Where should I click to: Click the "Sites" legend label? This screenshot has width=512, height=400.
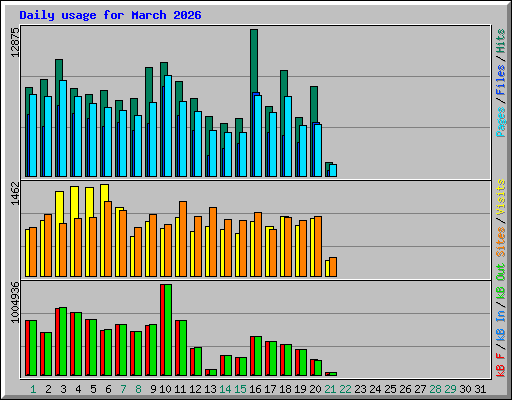click(501, 242)
